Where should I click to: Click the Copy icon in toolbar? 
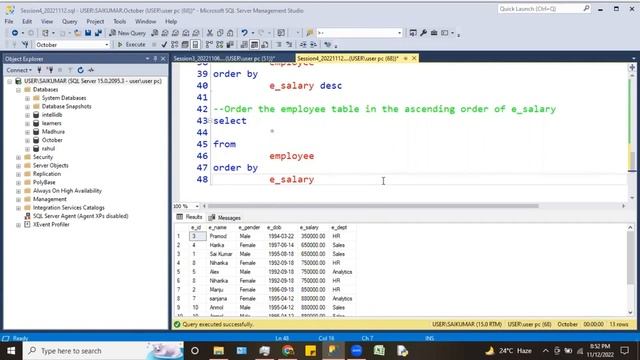[220, 33]
